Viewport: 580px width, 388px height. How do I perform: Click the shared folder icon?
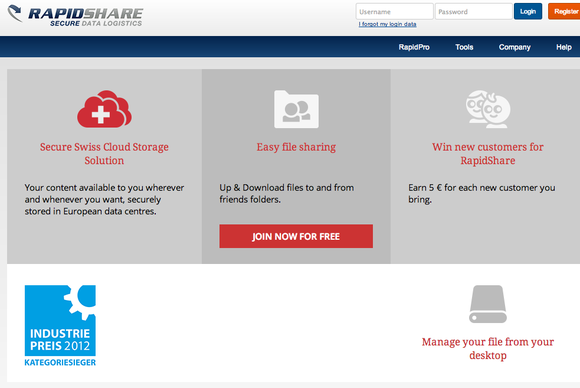pyautogui.click(x=296, y=109)
